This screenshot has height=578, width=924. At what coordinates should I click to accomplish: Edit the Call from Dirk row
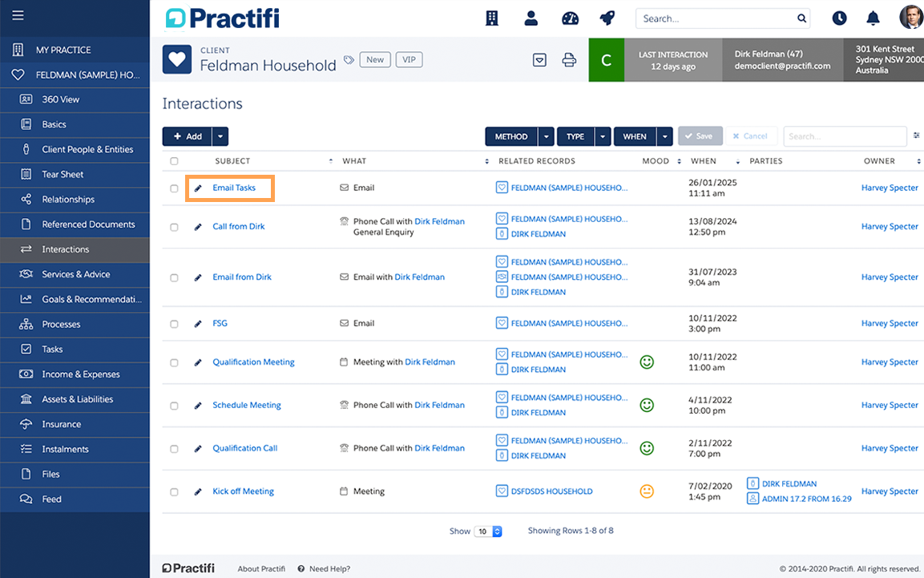point(198,227)
